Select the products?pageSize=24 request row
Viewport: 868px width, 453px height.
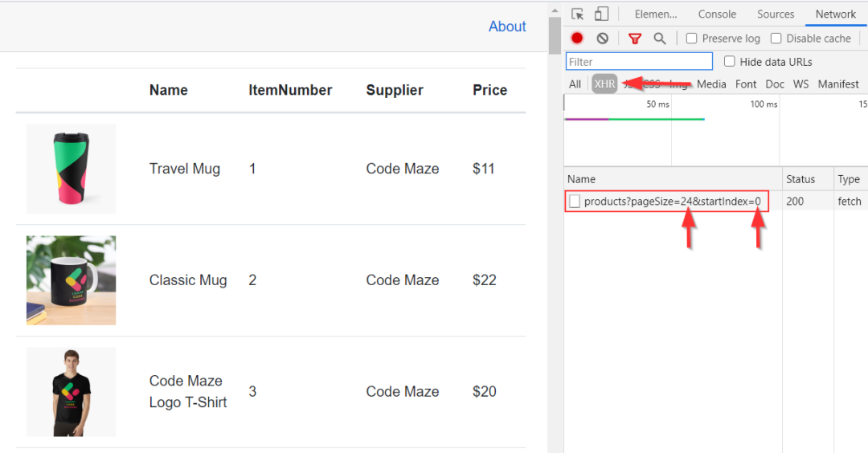[x=672, y=202]
